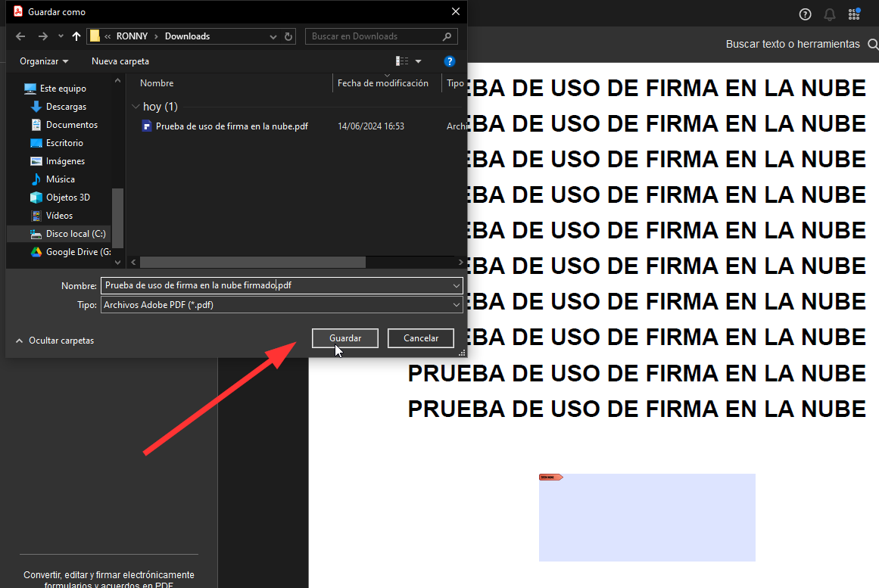Click Nueva carpeta
The width and height of the screenshot is (879, 588).
tap(120, 61)
